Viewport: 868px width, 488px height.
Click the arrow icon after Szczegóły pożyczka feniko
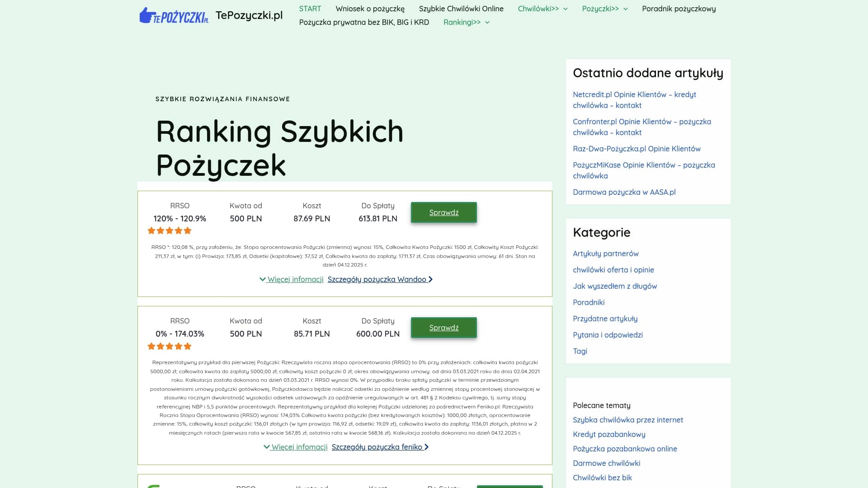coord(426,447)
